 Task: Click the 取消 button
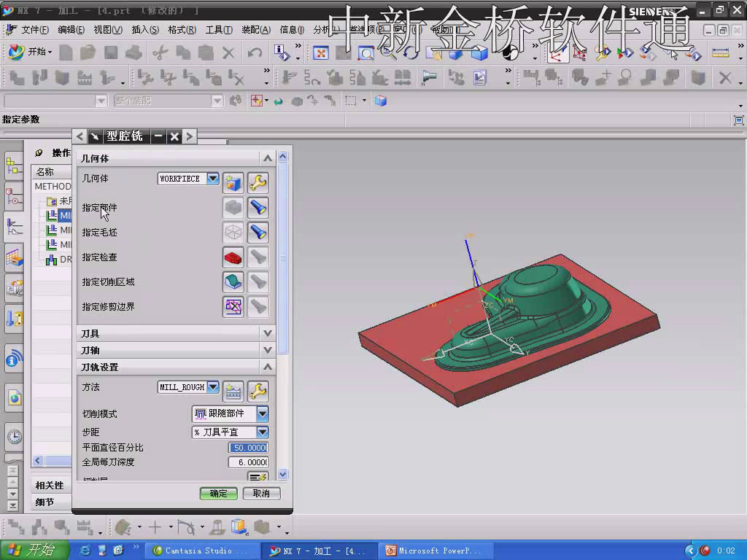coord(262,494)
